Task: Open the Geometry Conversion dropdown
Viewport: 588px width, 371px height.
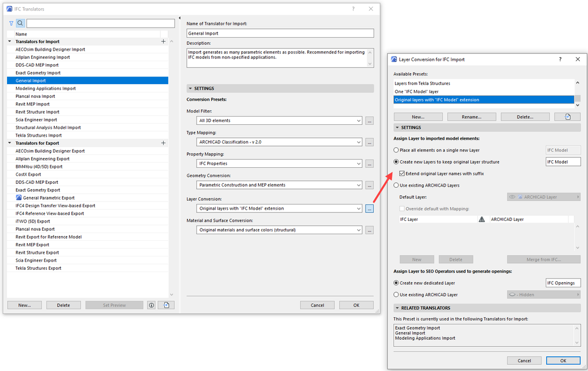Action: (x=279, y=185)
